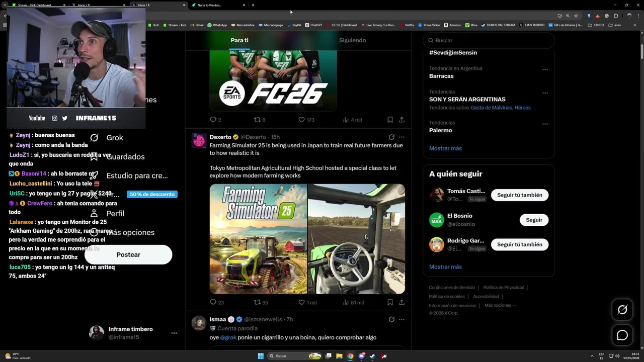Open Perfil in the X sidebar
The height and width of the screenshot is (362, 644).
(107, 214)
